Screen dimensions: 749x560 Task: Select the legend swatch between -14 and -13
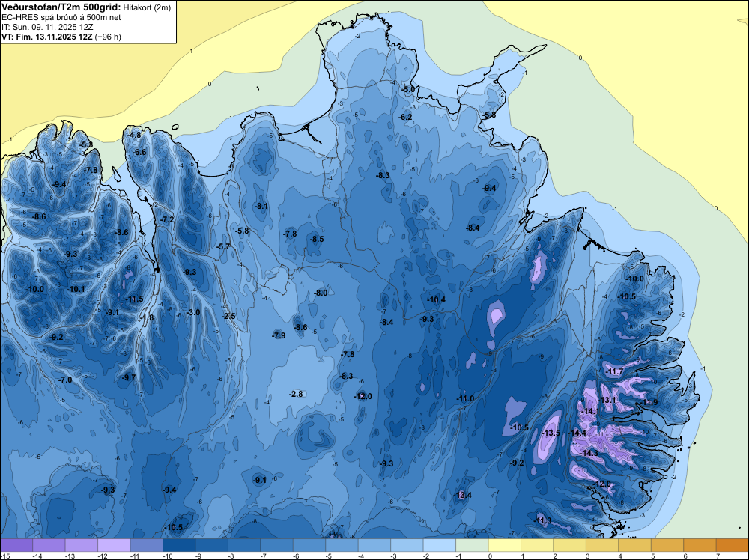tap(49, 545)
